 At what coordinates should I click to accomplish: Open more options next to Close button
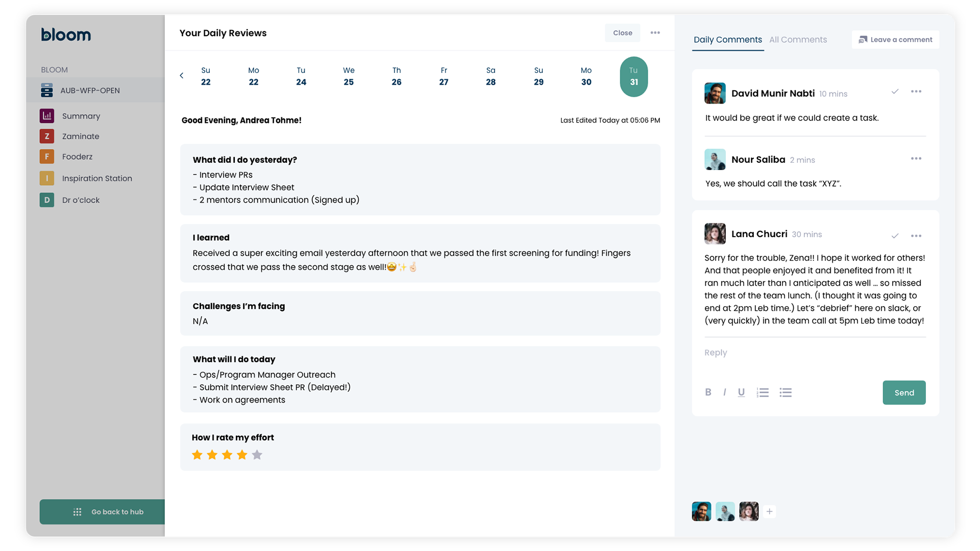point(655,33)
